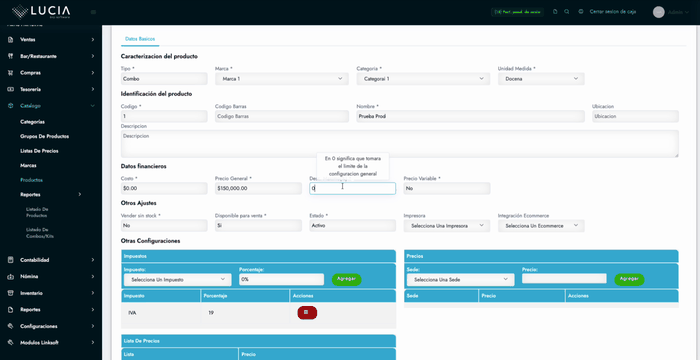Click the Porcentaje field showing 0%

click(x=281, y=280)
